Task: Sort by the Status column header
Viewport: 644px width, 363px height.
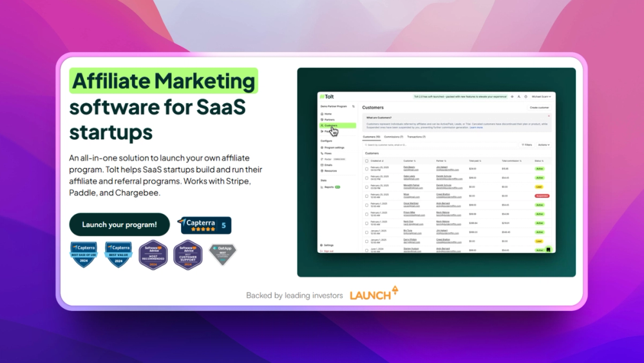Action: coord(539,161)
